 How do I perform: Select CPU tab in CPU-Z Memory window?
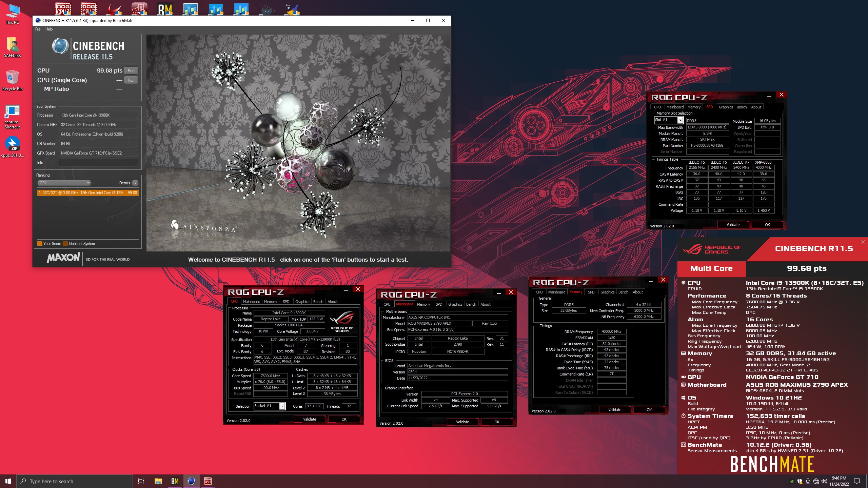pos(539,292)
